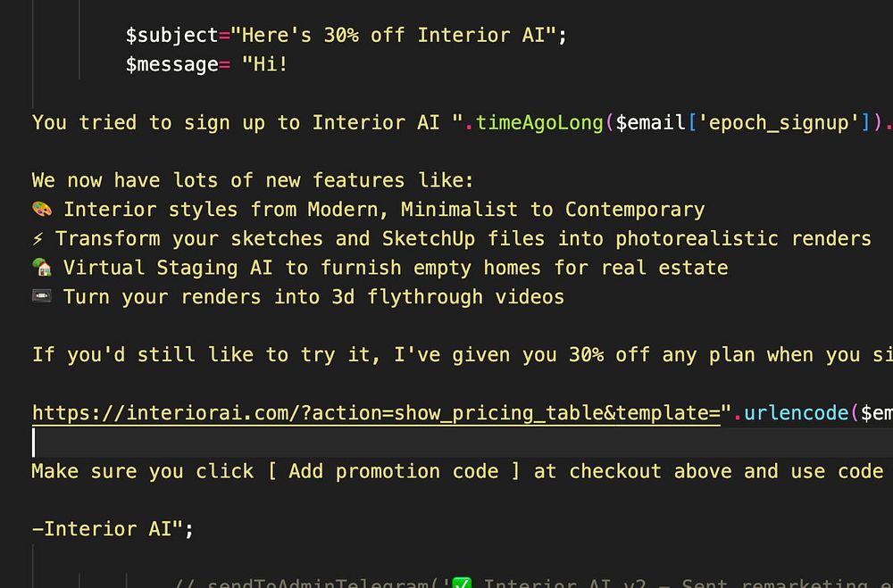
Task: Click the 'epoch_signup' array key string
Action: [x=779, y=122]
